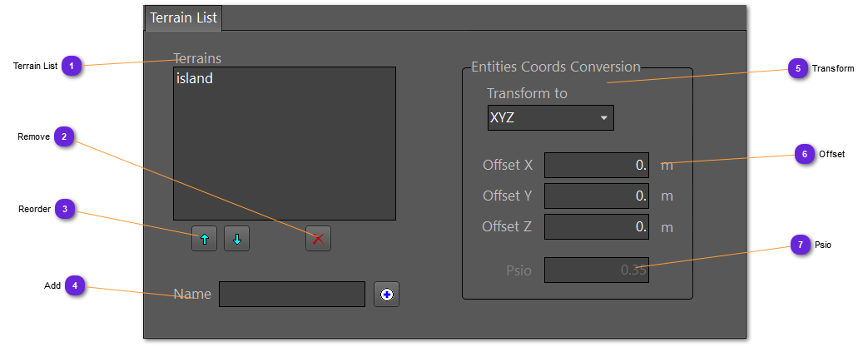Click callout badge number 5
Screen dimensions: 868x347
point(797,68)
